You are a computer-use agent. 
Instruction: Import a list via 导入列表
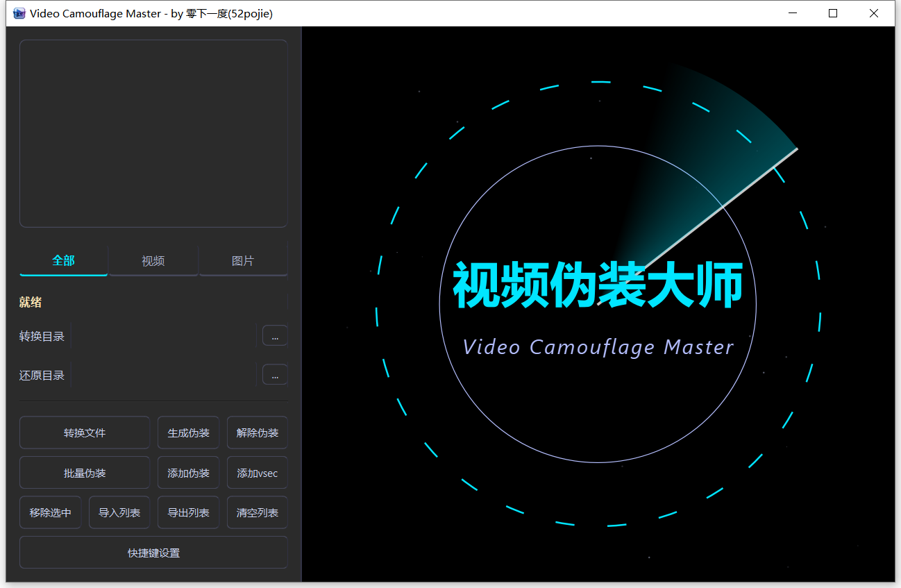[119, 513]
